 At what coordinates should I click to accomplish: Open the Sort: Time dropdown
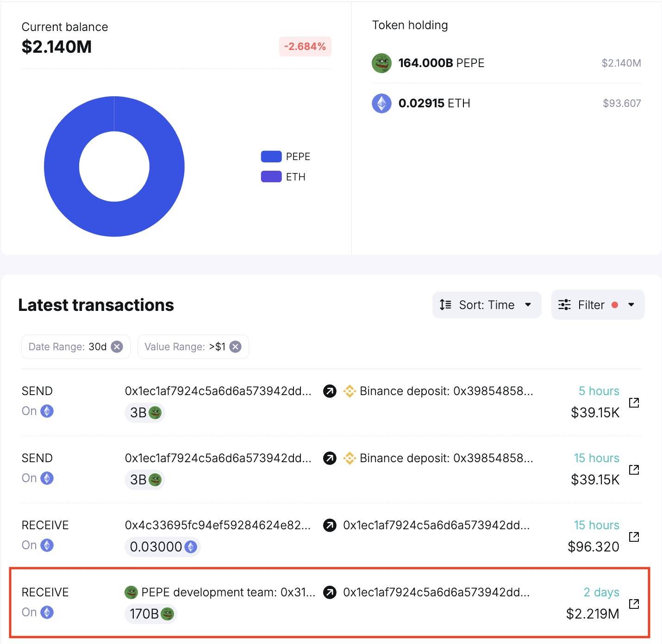click(486, 305)
